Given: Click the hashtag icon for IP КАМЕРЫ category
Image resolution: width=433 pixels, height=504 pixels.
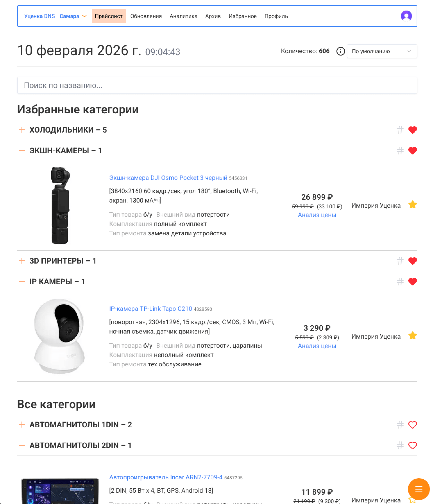Looking at the screenshot, I should point(400,282).
